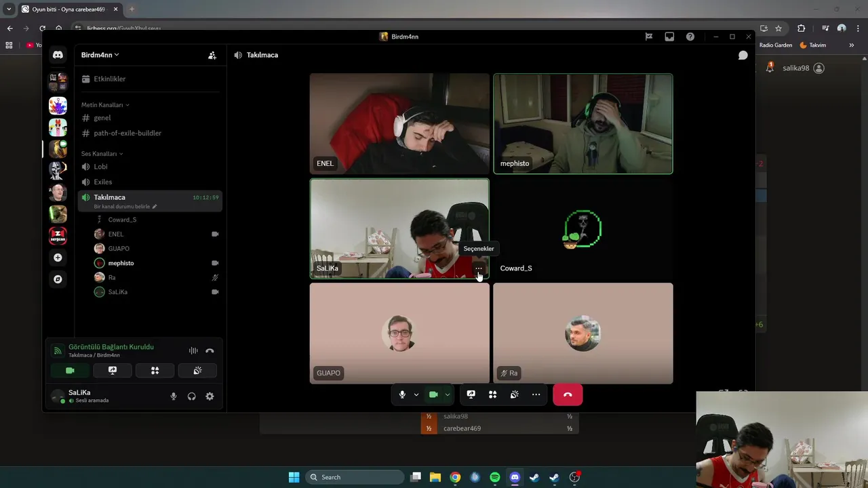
Task: Open new Chrome tab plus button
Action: coord(132,9)
